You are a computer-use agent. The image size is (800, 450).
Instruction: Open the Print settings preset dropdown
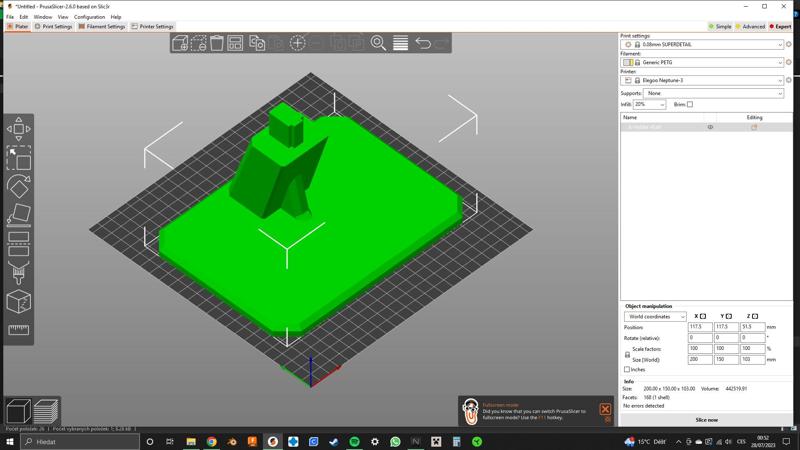[704, 44]
